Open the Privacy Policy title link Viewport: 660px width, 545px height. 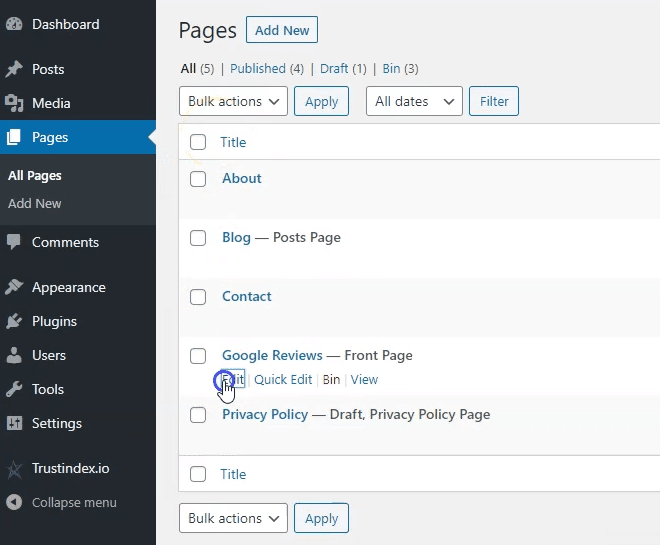[x=265, y=415]
